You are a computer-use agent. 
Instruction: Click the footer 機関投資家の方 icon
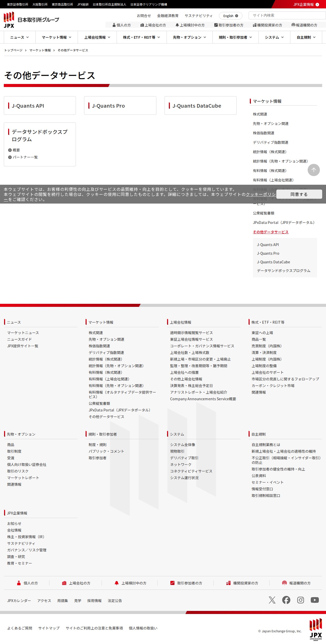(228, 583)
